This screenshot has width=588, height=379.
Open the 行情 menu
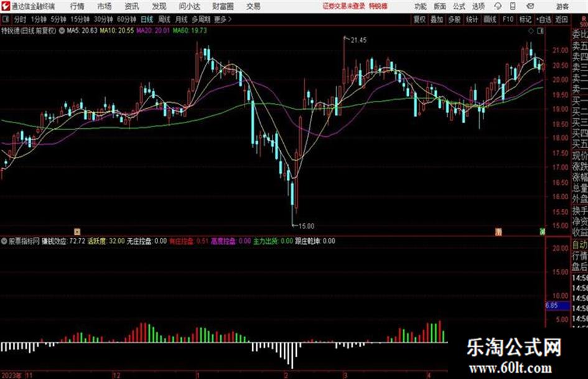point(77,6)
